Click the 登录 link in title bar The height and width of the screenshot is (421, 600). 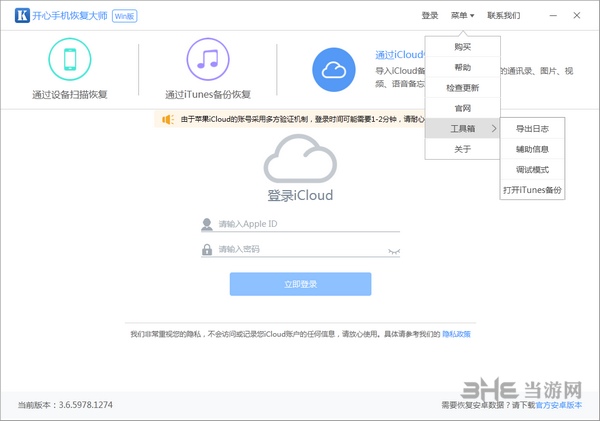(430, 15)
